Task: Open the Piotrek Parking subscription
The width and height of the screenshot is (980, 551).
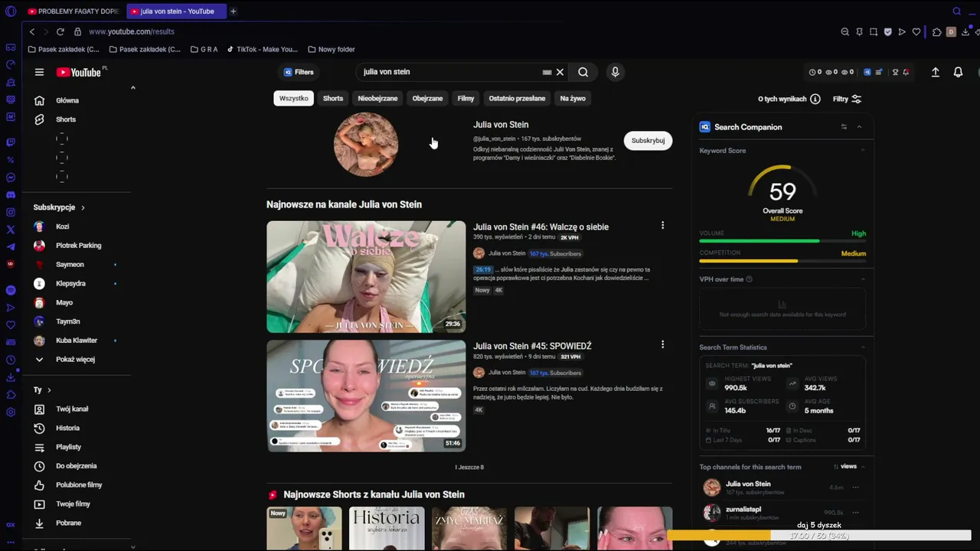Action: point(79,246)
